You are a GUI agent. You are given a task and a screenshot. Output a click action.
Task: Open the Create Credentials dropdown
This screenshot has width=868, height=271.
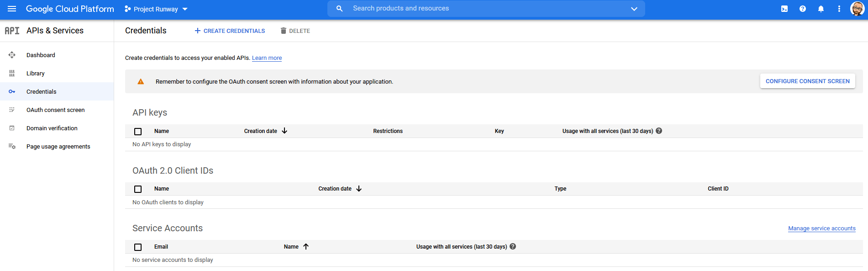tap(230, 31)
